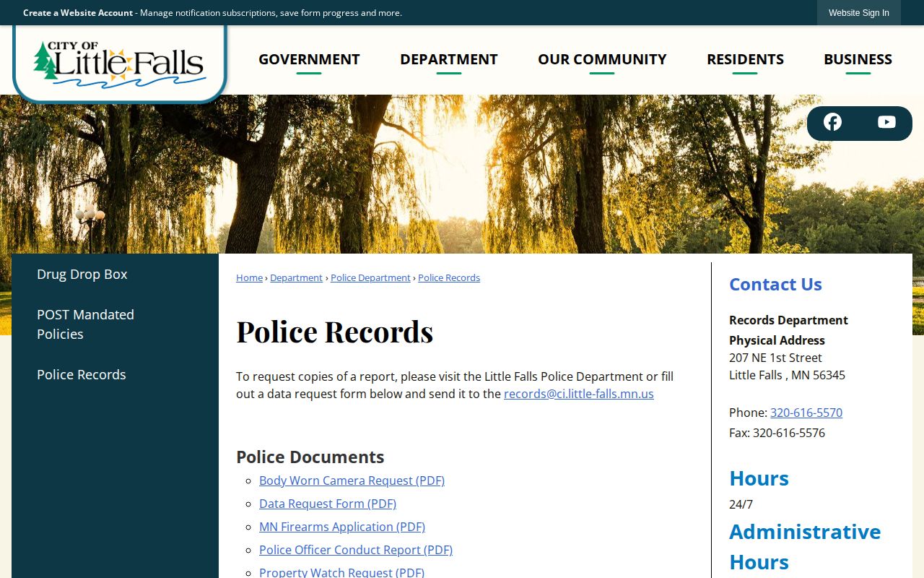Viewport: 924px width, 578px height.
Task: Click the Department breadcrumb link
Action: 296,277
